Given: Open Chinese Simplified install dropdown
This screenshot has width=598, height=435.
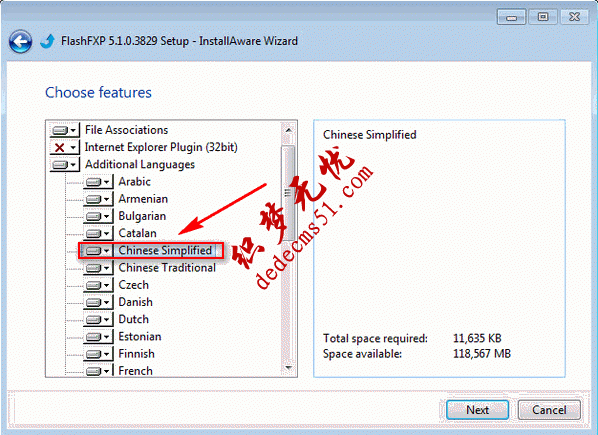Looking at the screenshot, I should (x=98, y=250).
